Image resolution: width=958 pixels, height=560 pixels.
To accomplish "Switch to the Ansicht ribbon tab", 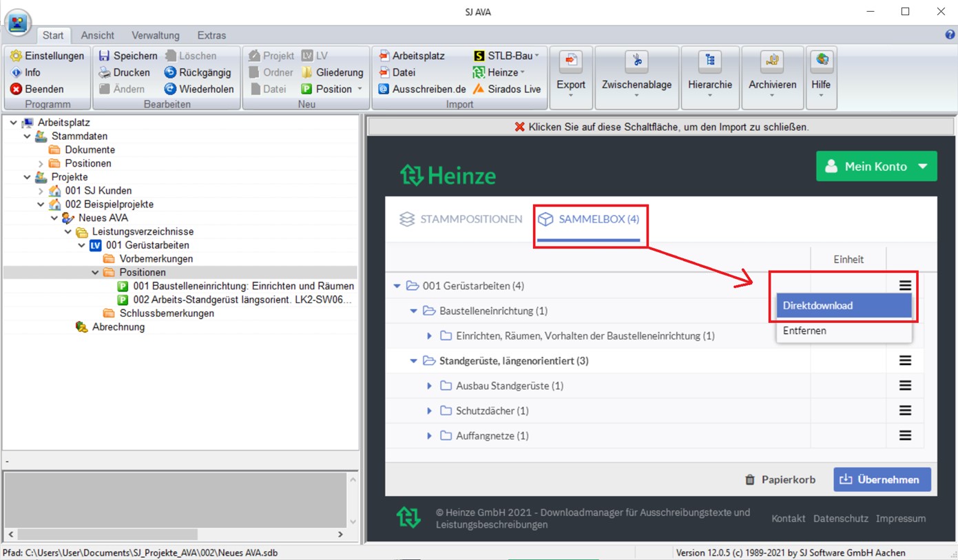I will [x=98, y=35].
